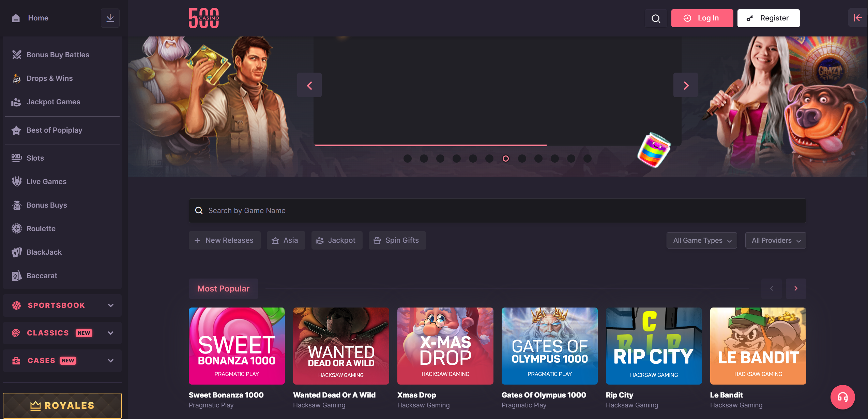The width and height of the screenshot is (868, 419).
Task: Focus the Search by Game Name field
Action: click(498, 211)
